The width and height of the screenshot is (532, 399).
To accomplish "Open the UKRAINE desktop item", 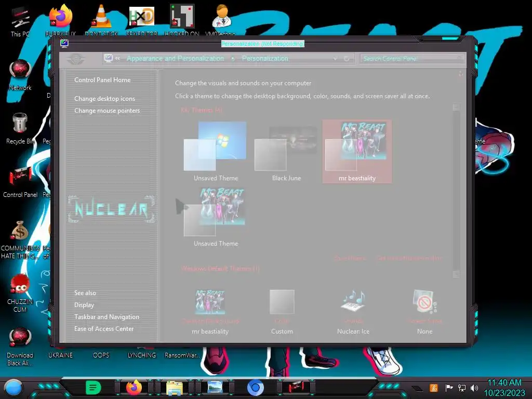I will [x=60, y=355].
